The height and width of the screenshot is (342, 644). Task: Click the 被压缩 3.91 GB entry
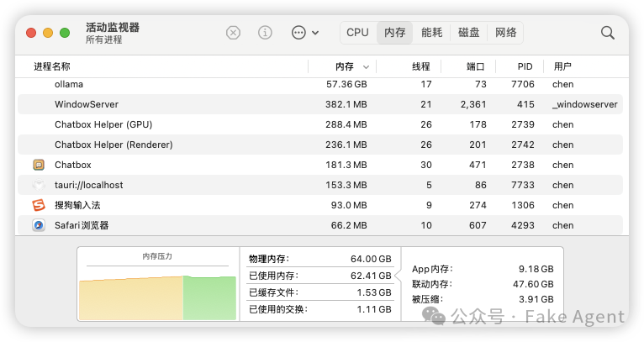[483, 299]
